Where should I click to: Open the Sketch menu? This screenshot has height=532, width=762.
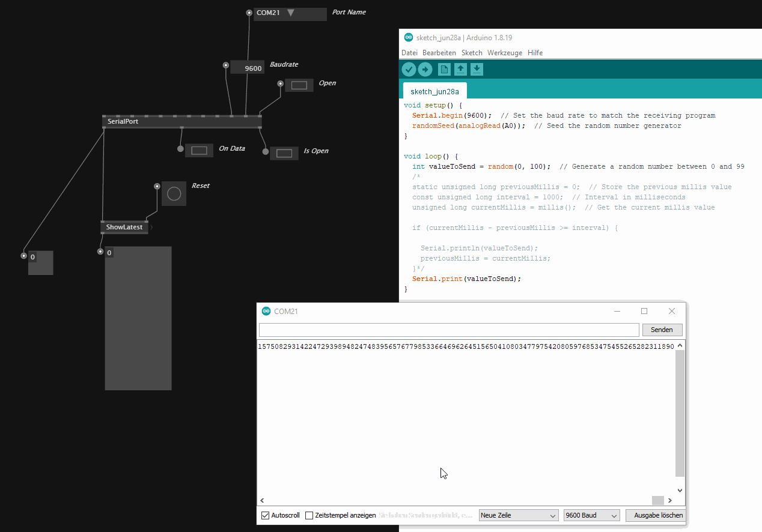click(472, 53)
